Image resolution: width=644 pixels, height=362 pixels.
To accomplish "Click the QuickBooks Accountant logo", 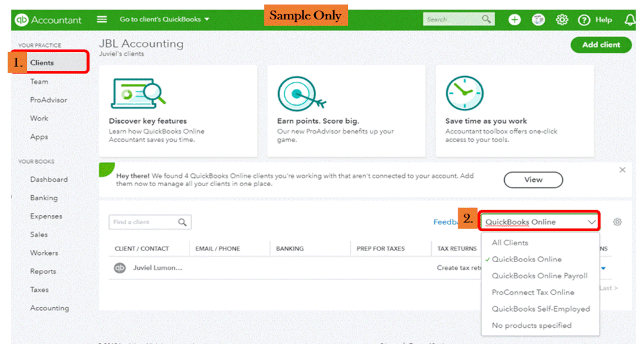I will coord(48,20).
